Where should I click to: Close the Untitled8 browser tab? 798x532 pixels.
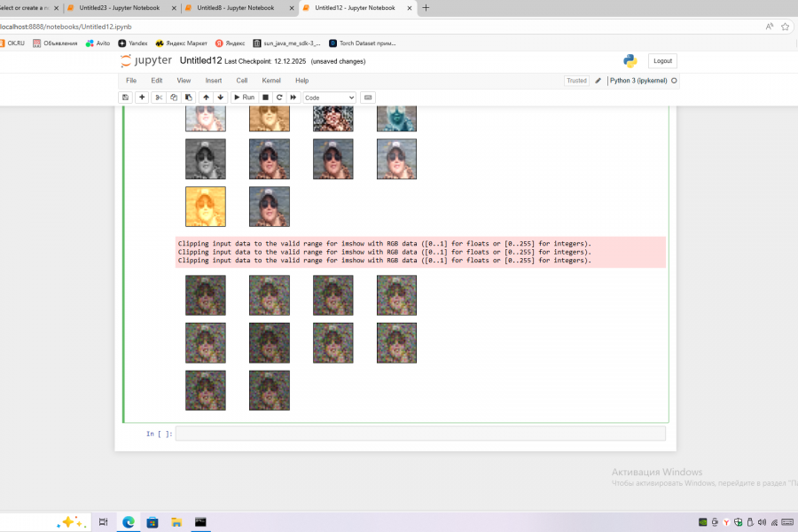[292, 8]
